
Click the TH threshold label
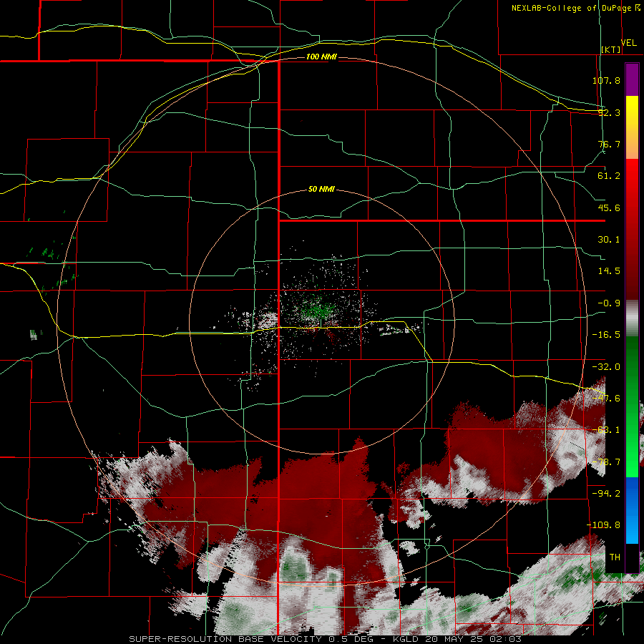[615, 557]
